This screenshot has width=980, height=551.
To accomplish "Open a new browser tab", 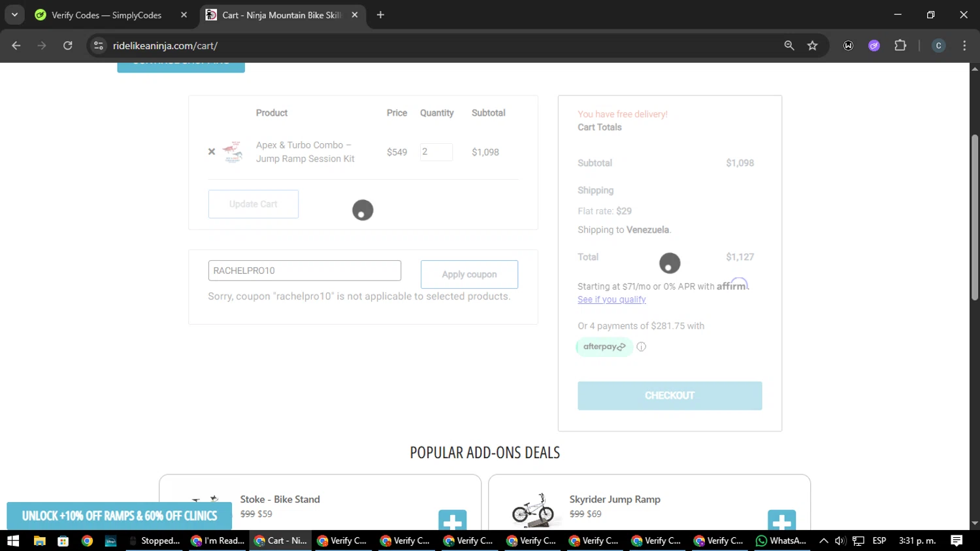I will 380,15.
